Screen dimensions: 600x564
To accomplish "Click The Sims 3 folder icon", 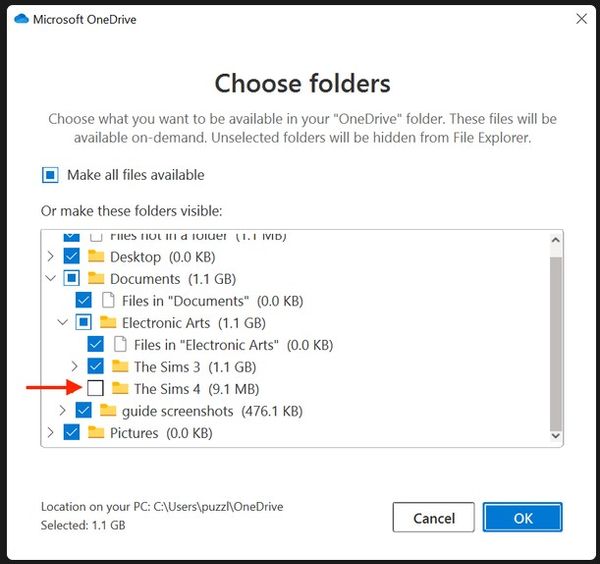I will point(120,367).
